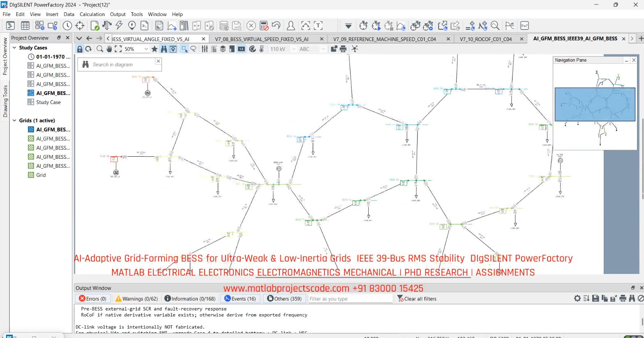The image size is (644, 338).
Task: Close the Search in diagram box
Action: pos(158,61)
